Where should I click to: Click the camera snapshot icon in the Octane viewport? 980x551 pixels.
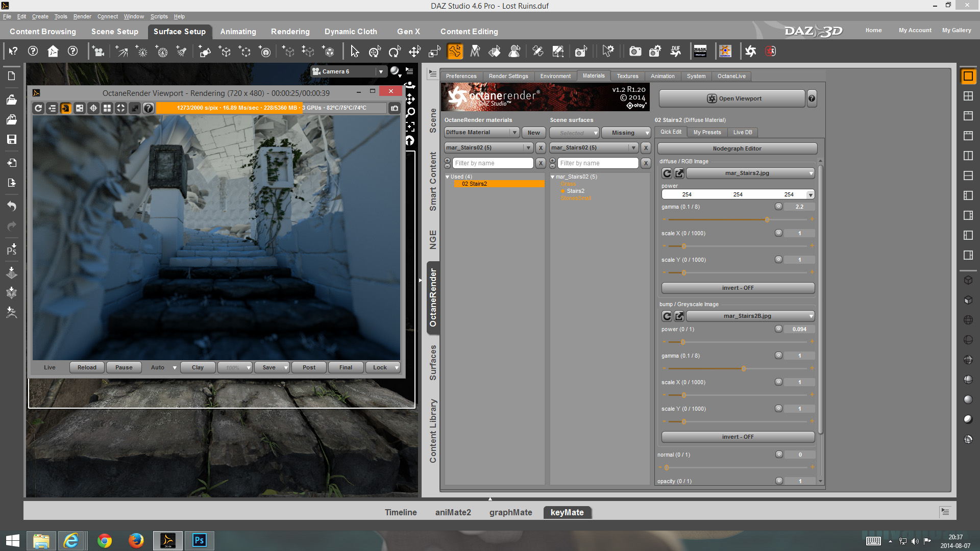(x=395, y=108)
